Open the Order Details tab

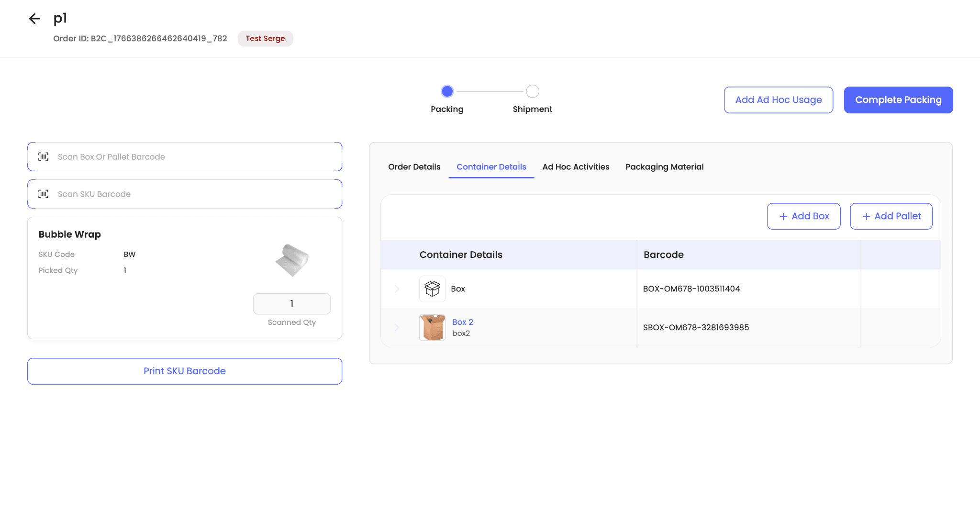(414, 167)
